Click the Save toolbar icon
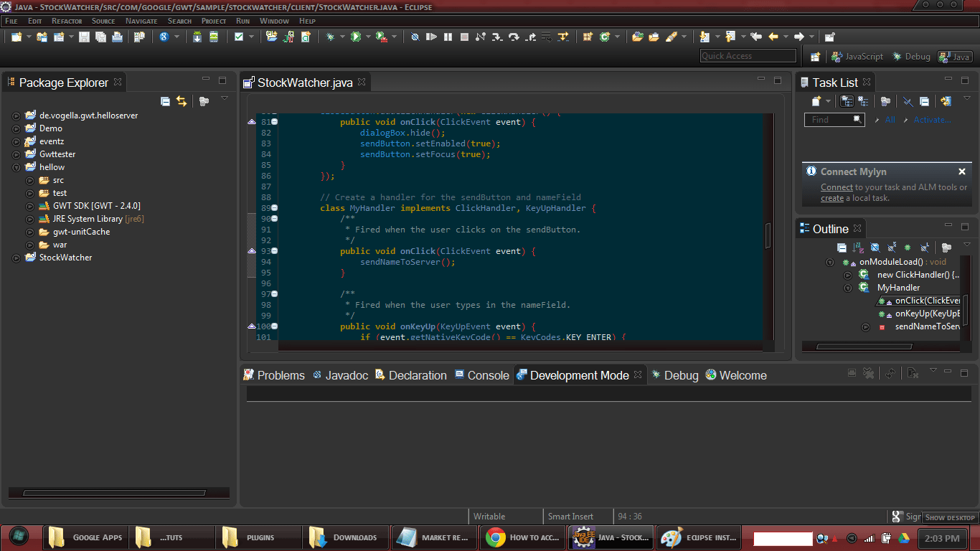Viewport: 980px width, 551px height. pos(84,37)
